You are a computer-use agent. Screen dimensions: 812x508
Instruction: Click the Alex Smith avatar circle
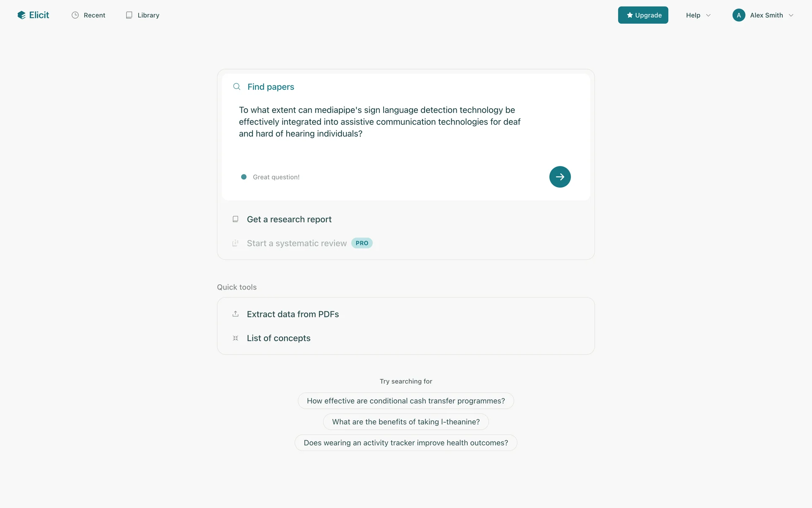(738, 15)
